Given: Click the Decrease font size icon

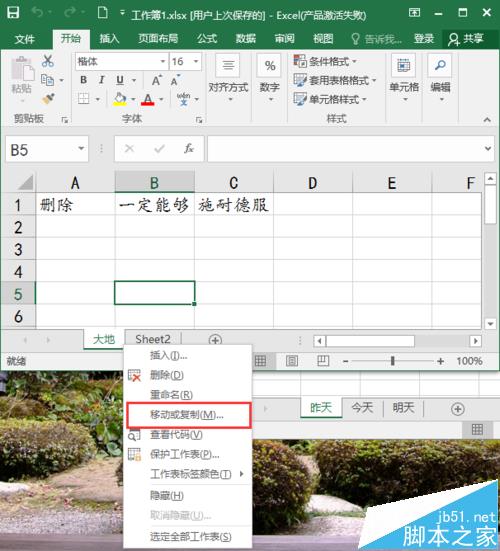Looking at the screenshot, I should tap(175, 80).
